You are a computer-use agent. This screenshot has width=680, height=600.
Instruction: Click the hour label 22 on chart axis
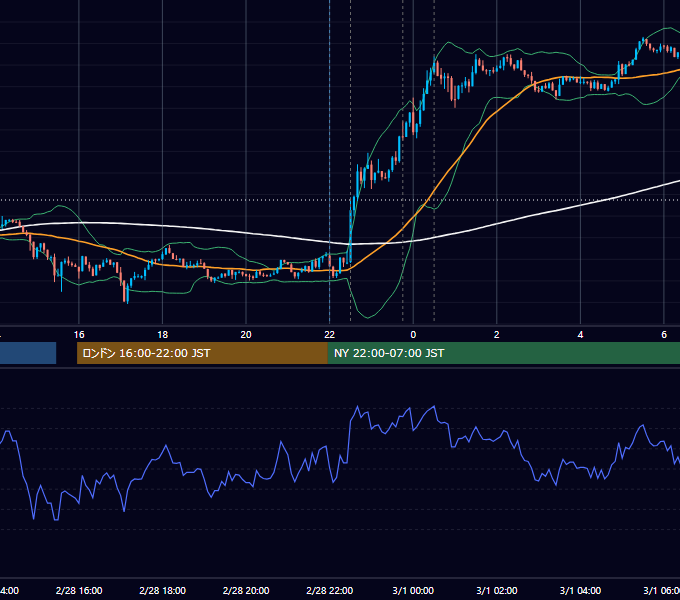click(330, 335)
